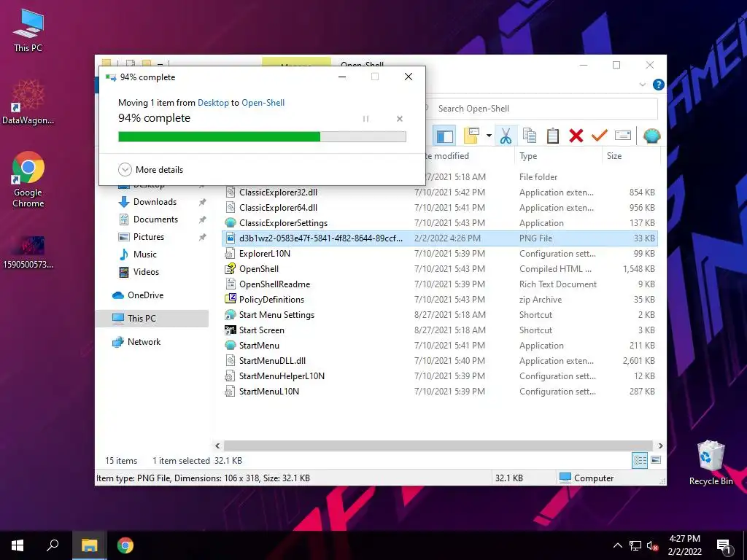Select the d3b1wz2 PNG file
747x560 pixels.
tap(439, 238)
